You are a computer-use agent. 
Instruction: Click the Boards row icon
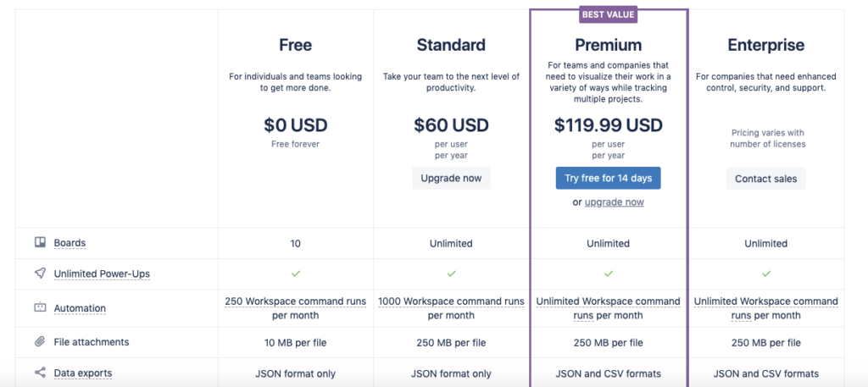pyautogui.click(x=40, y=242)
